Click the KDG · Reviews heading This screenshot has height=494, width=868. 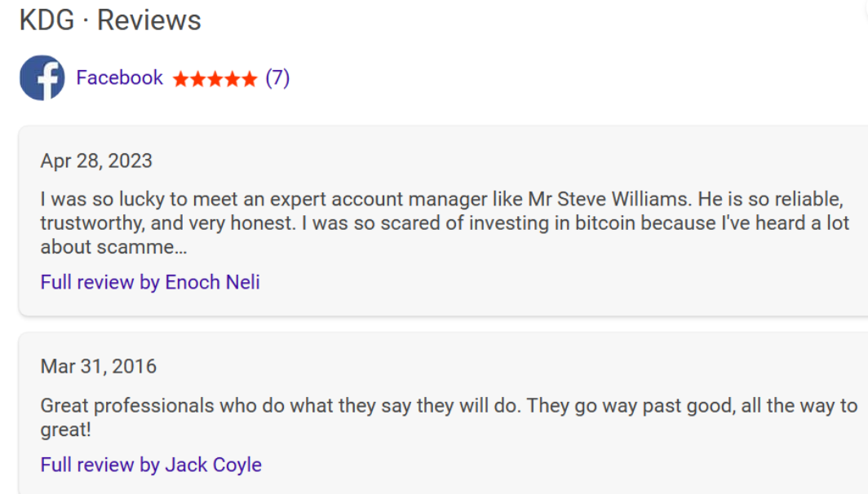pos(110,20)
